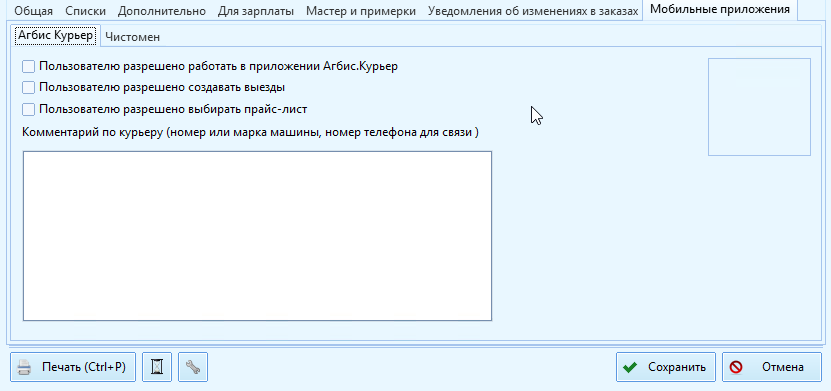Viewport: 831px width, 391px height.
Task: Go to the Дополнительно tab
Action: [x=162, y=11]
